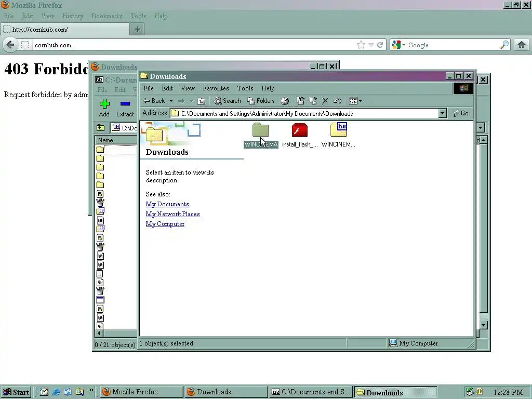Go to the Firefox home page

coord(522,45)
